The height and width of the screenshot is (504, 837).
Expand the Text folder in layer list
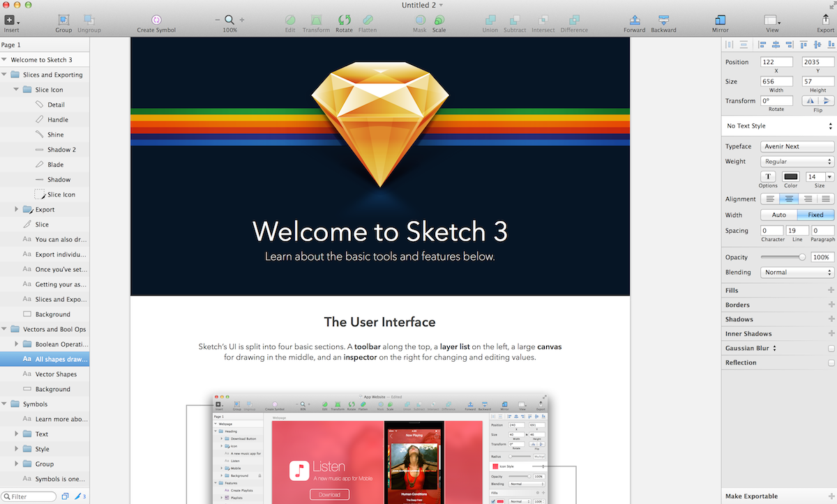pyautogui.click(x=16, y=434)
